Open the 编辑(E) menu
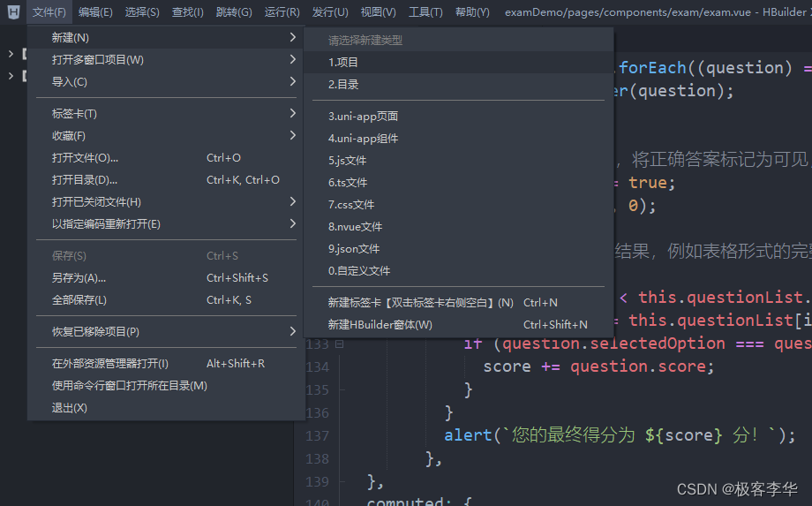The image size is (812, 506). coord(95,11)
